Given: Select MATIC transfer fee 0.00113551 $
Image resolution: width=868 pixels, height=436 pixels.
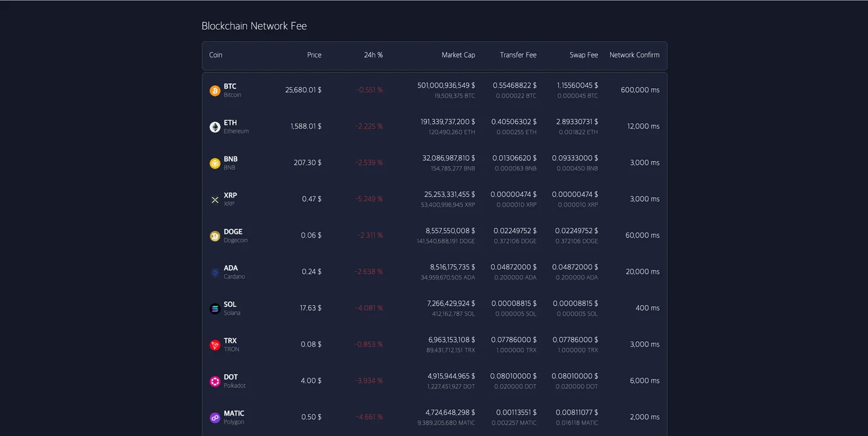Looking at the screenshot, I should [516, 412].
